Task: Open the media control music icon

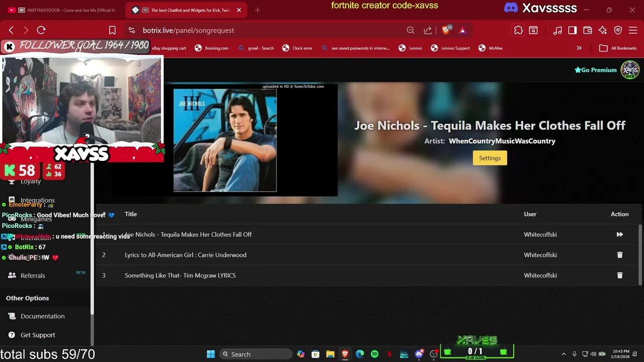Action: pyautogui.click(x=557, y=30)
